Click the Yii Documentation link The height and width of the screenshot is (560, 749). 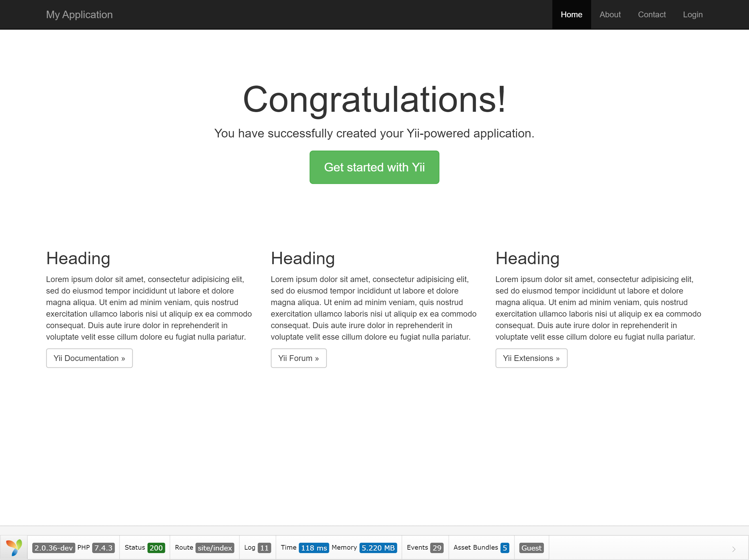[89, 358]
